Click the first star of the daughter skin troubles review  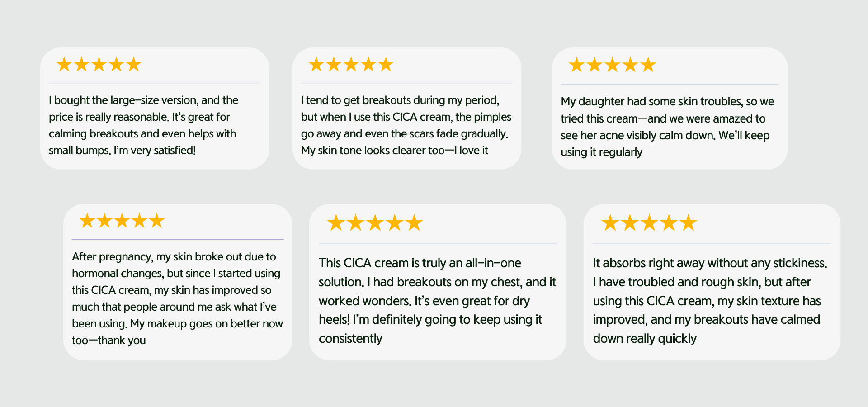tap(576, 65)
